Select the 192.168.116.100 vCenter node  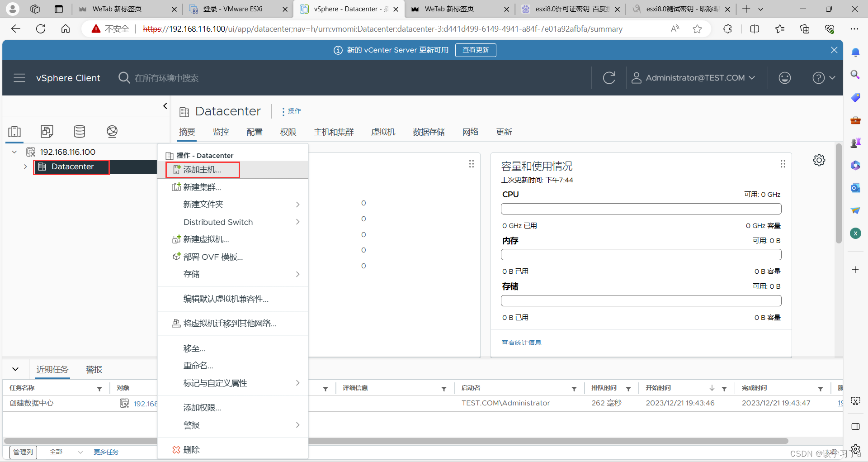pos(68,152)
